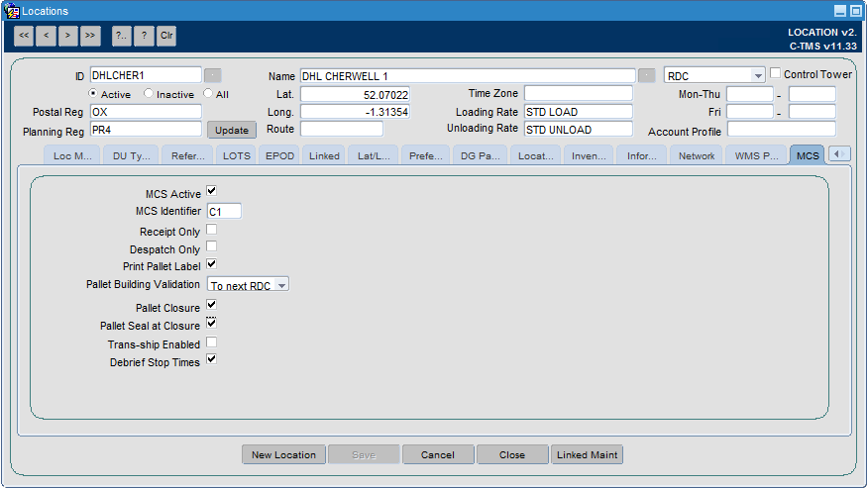
Task: Go to previous record with < button
Action: click(46, 36)
